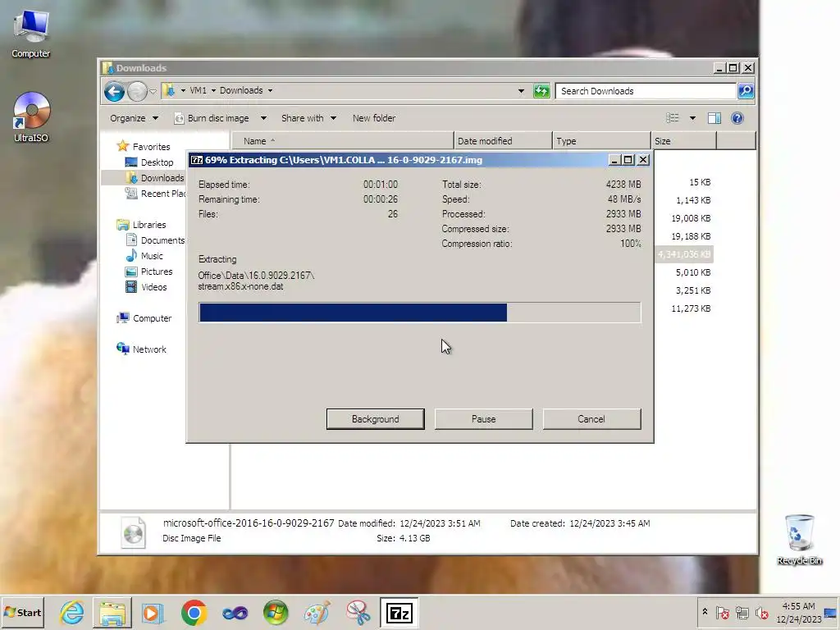Click the extraction progress bar
Viewport: 840px width, 630px height.
pyautogui.click(x=419, y=313)
